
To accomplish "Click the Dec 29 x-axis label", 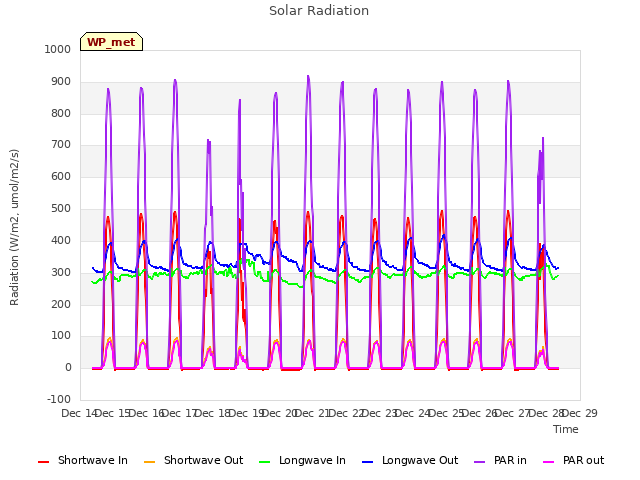I will [580, 413].
